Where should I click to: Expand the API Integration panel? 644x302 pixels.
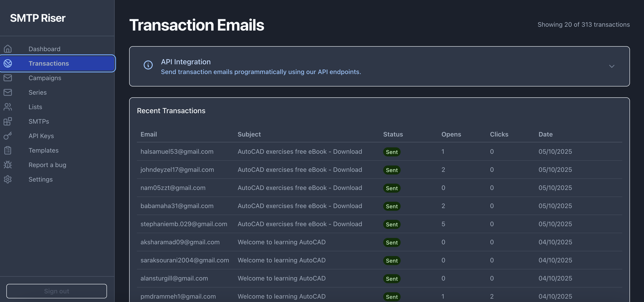click(x=612, y=66)
